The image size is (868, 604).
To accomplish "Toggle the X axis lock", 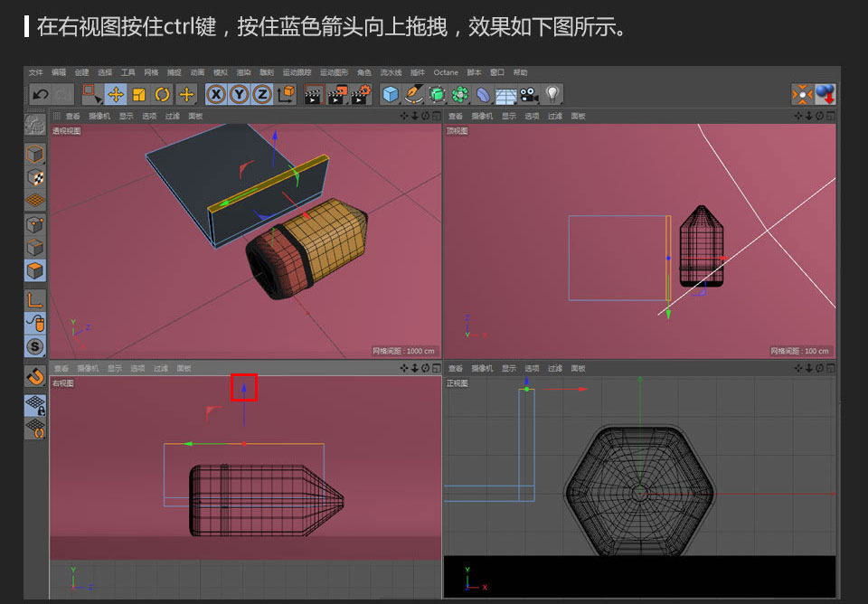I will 217,94.
